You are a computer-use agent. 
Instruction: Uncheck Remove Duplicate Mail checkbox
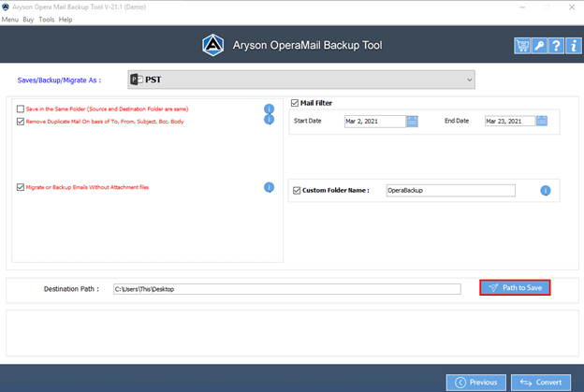point(21,122)
